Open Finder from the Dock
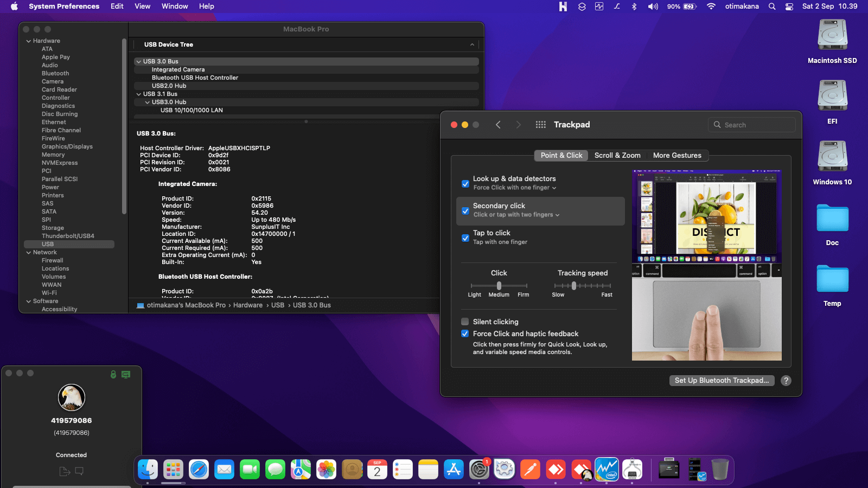 point(148,470)
